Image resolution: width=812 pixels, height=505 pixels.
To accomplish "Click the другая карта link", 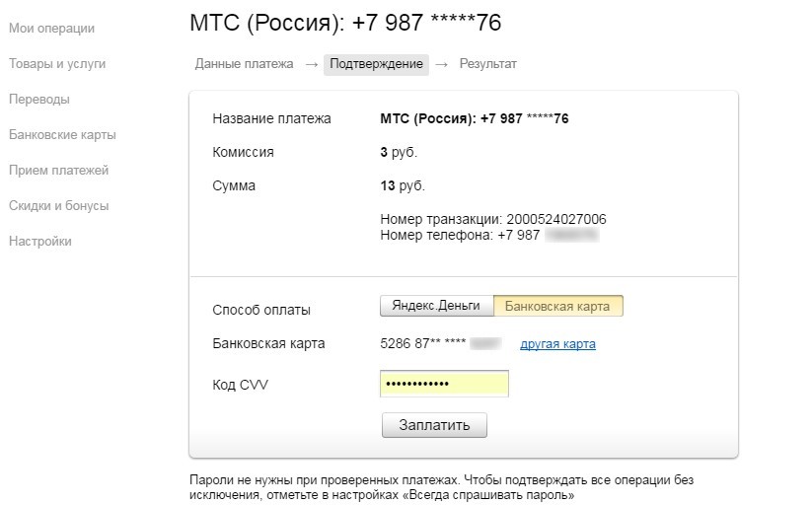I will pyautogui.click(x=557, y=344).
